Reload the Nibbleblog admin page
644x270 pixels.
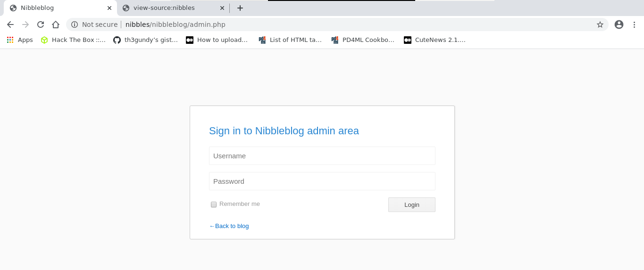coord(41,25)
